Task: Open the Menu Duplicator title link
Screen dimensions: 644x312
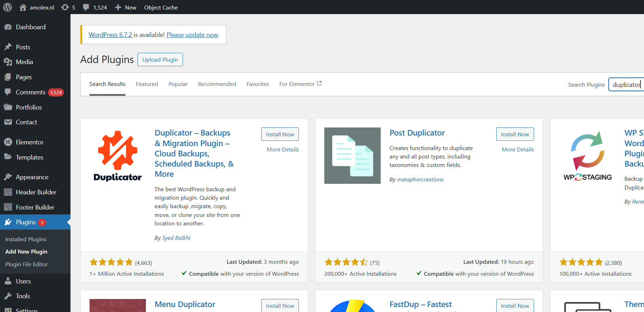Action: [185, 304]
